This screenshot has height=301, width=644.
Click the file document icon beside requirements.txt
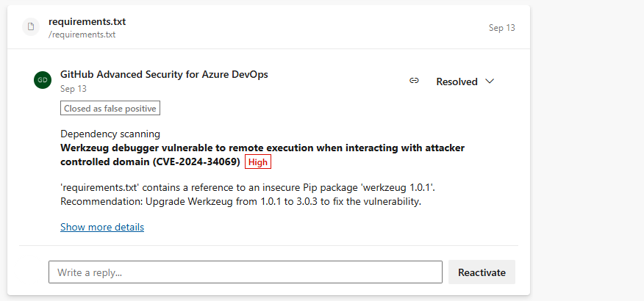coord(31,27)
